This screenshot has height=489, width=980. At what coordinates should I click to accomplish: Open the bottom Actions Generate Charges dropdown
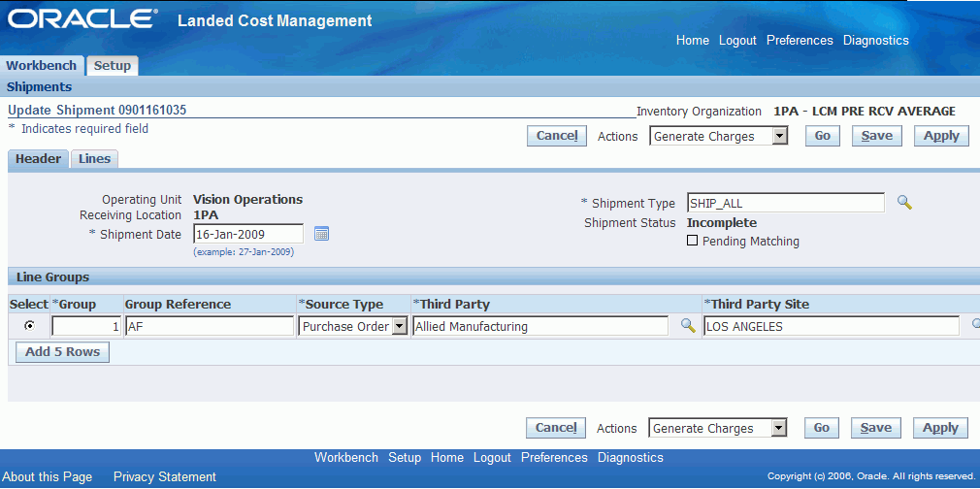[717, 428]
